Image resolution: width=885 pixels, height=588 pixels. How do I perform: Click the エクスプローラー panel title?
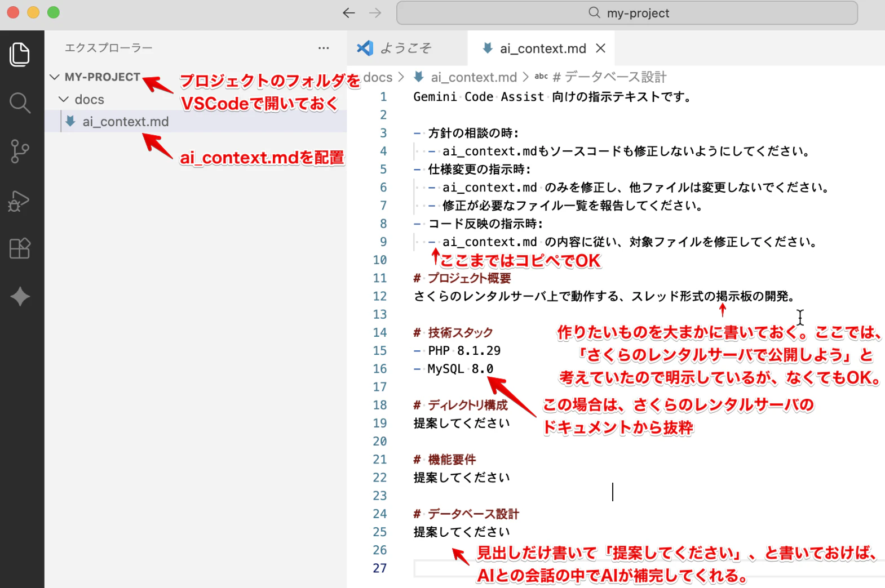[108, 48]
